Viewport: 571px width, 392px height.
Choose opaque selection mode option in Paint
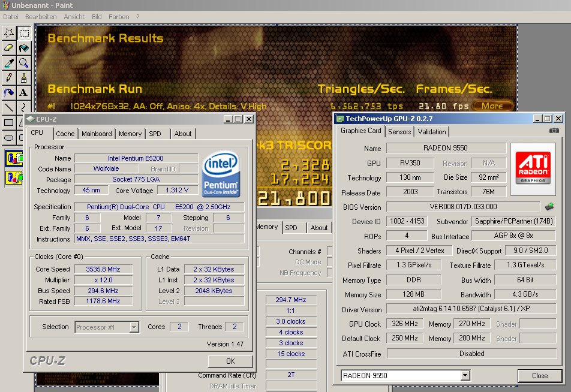[x=14, y=159]
